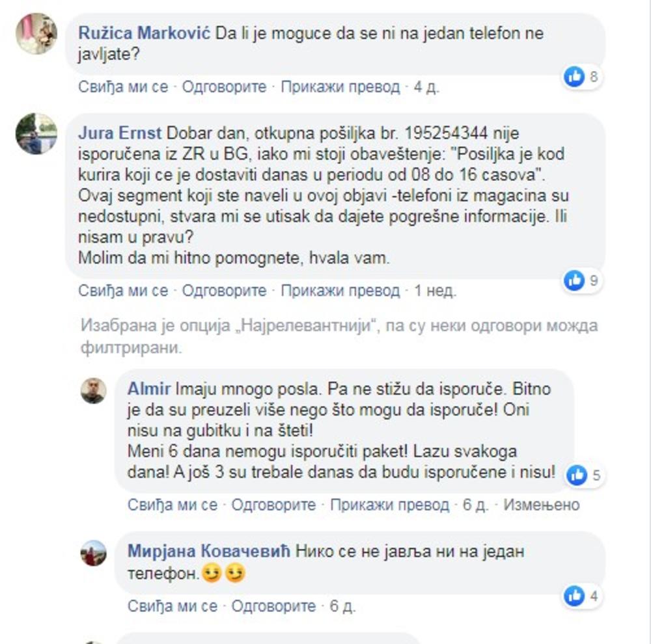The width and height of the screenshot is (651, 644).
Task: Click 'Свиђа ми се' under Jura Ernst's comment
Action: click(123, 291)
